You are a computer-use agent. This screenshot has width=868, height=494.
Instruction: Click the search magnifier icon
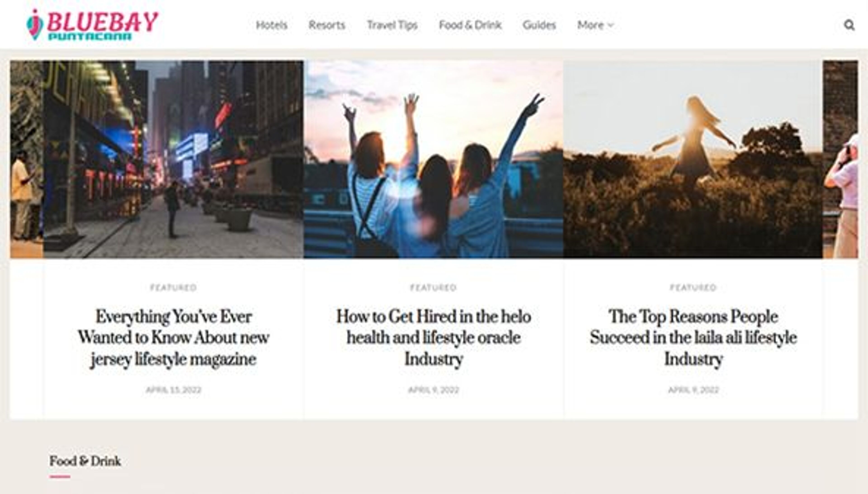849,25
